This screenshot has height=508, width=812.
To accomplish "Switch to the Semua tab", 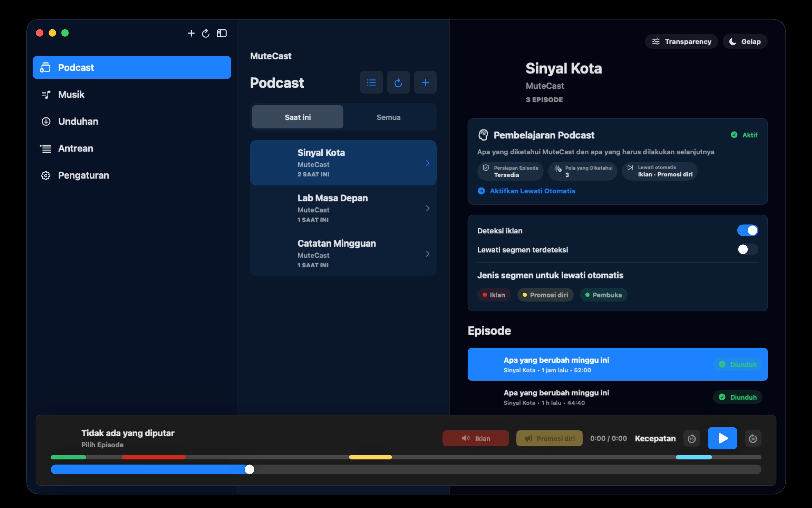I will [x=389, y=117].
